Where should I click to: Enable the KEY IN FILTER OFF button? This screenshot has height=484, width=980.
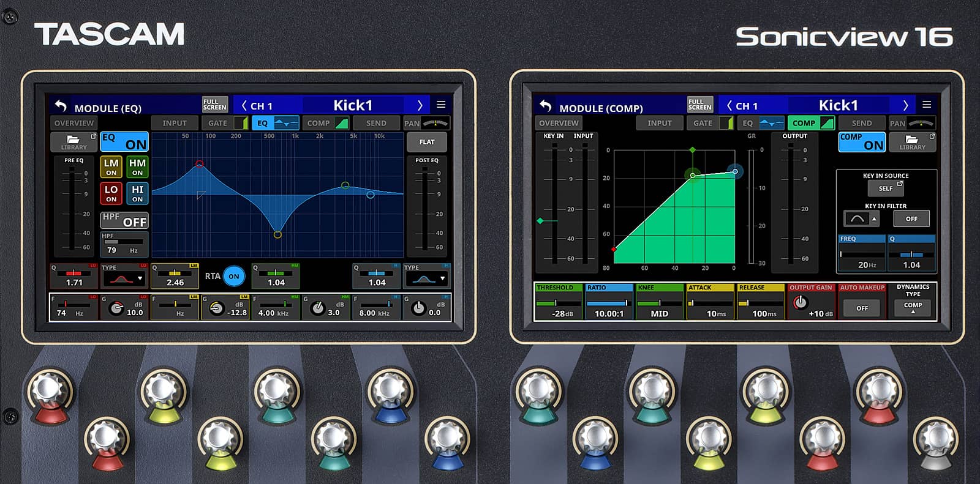[911, 218]
